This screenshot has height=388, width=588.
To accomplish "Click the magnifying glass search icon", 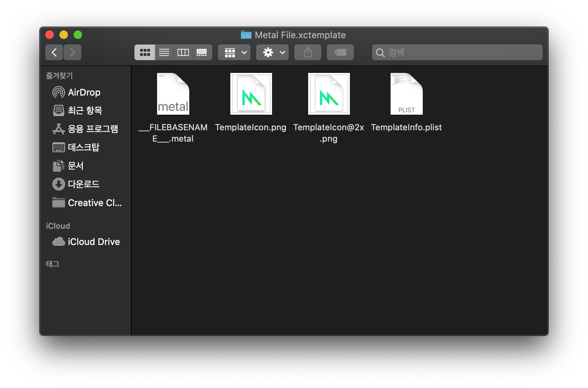I will click(x=380, y=53).
